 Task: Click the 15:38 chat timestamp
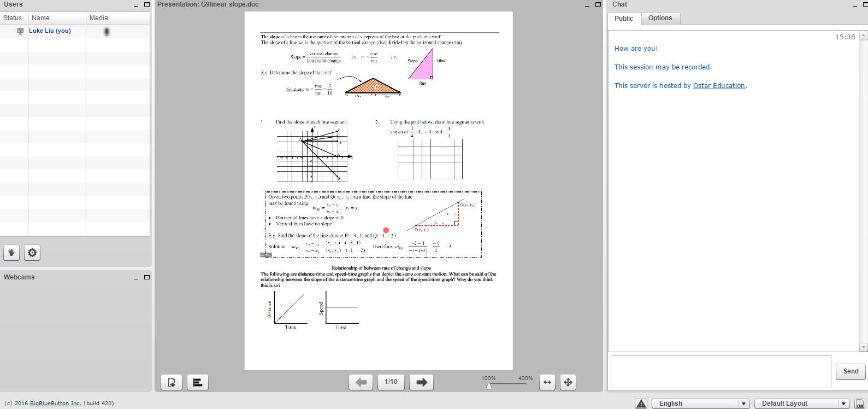coord(845,37)
